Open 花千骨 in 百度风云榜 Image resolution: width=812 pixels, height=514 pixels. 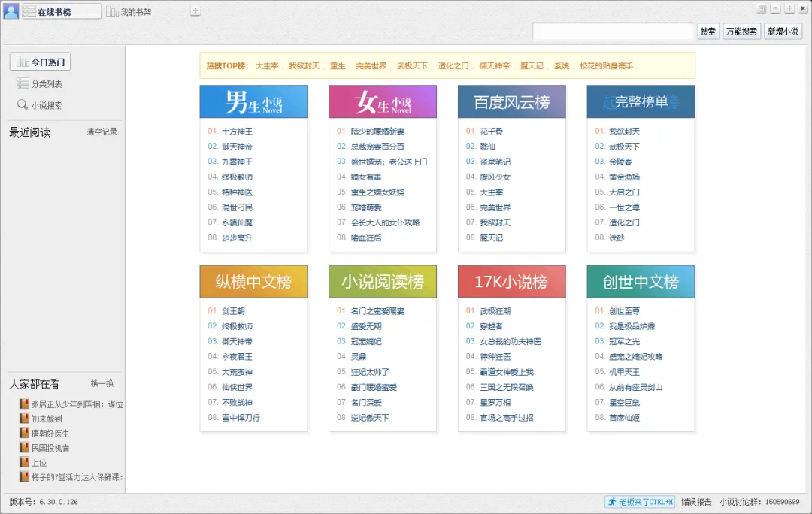[x=492, y=131]
